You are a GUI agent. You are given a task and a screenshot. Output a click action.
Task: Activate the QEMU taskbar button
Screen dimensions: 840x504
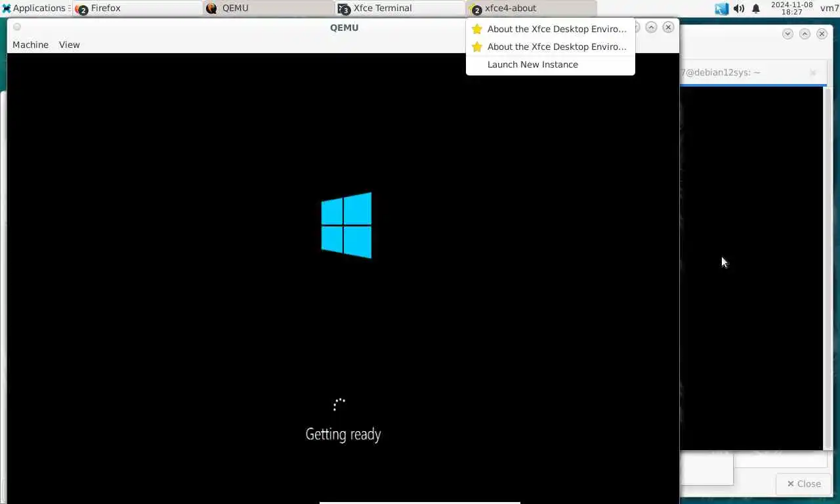(x=269, y=9)
